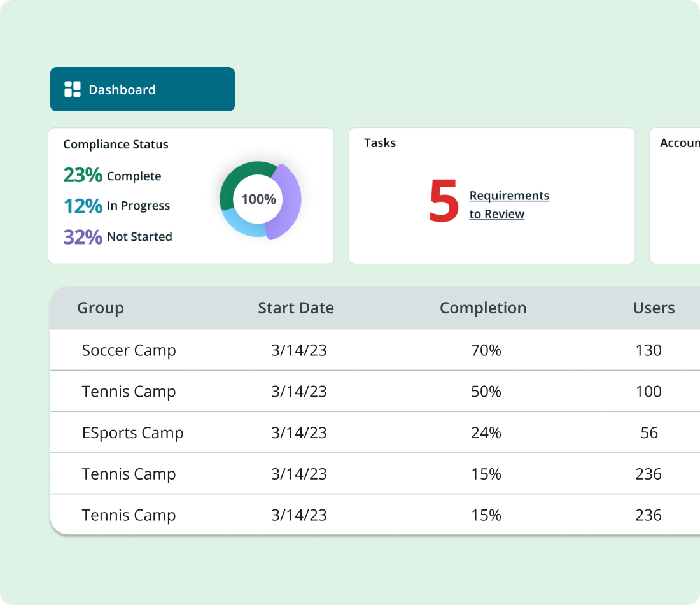Select the 12% In Progress status label

[116, 205]
